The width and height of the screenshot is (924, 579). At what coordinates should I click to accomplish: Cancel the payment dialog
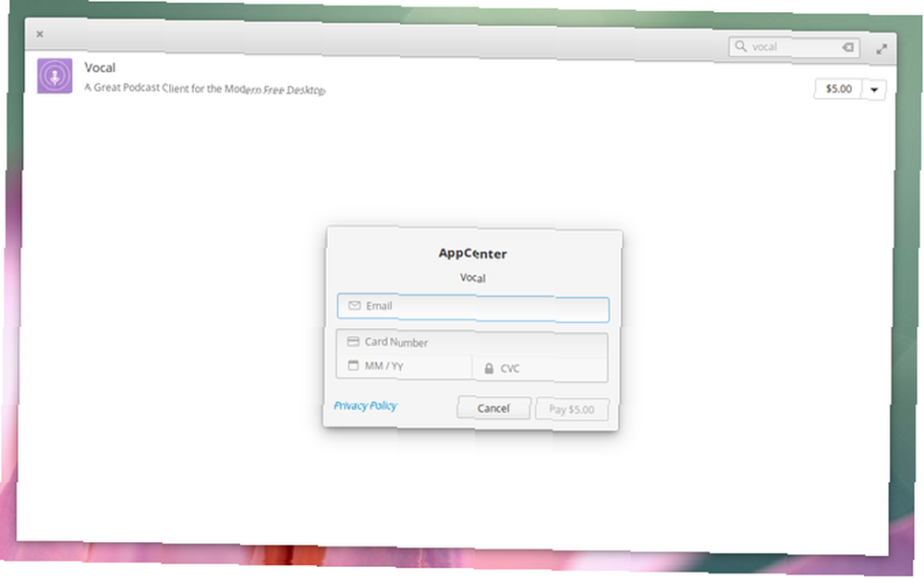[493, 407]
